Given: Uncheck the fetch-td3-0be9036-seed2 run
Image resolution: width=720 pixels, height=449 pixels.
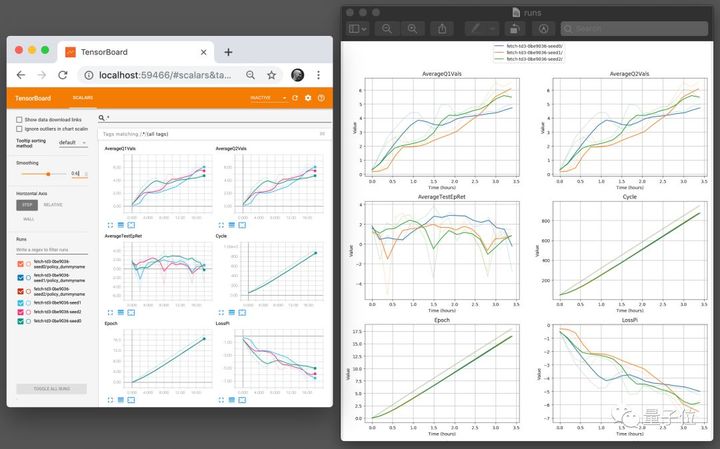Looking at the screenshot, I should click(20, 312).
